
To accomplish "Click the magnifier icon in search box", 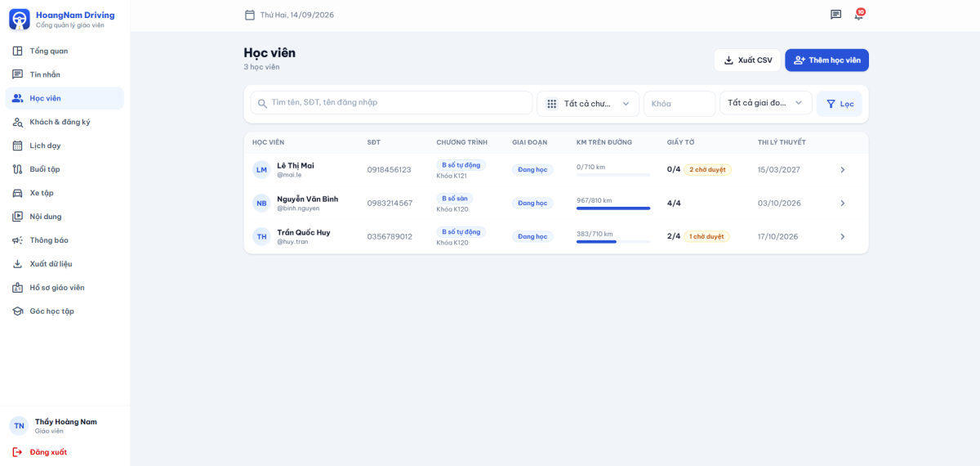I will coord(262,104).
